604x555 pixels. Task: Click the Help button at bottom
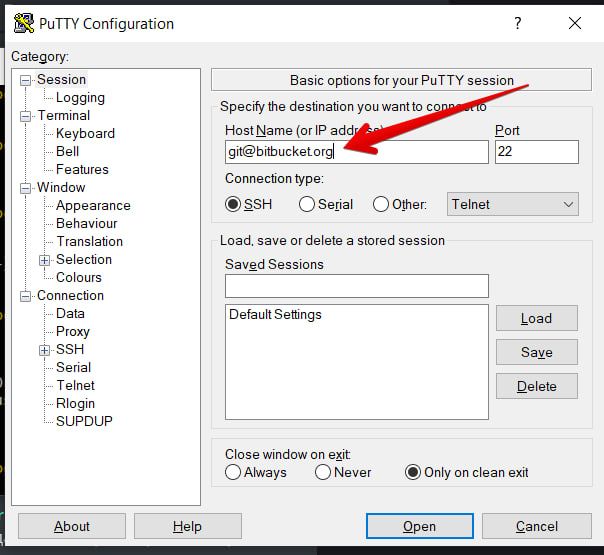point(188,526)
